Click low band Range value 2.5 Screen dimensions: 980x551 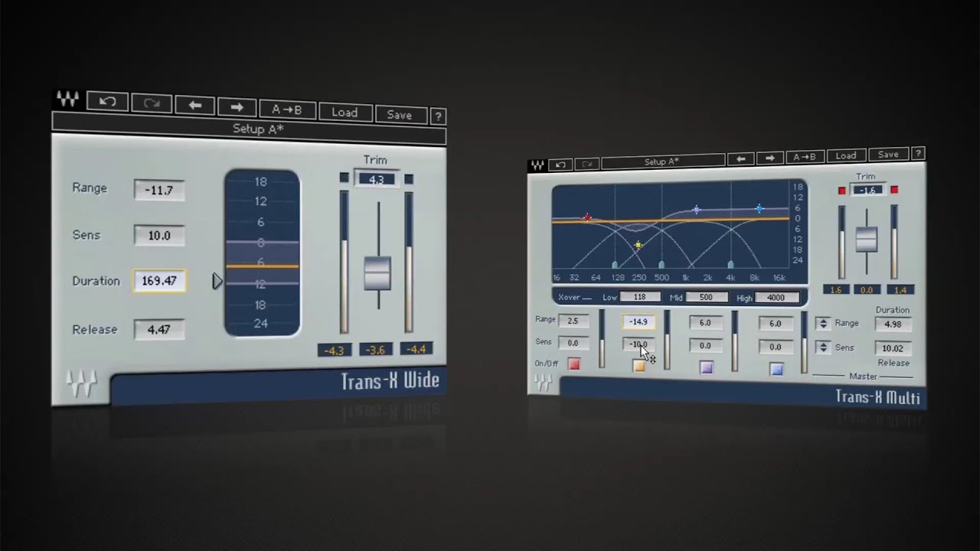pyautogui.click(x=573, y=321)
